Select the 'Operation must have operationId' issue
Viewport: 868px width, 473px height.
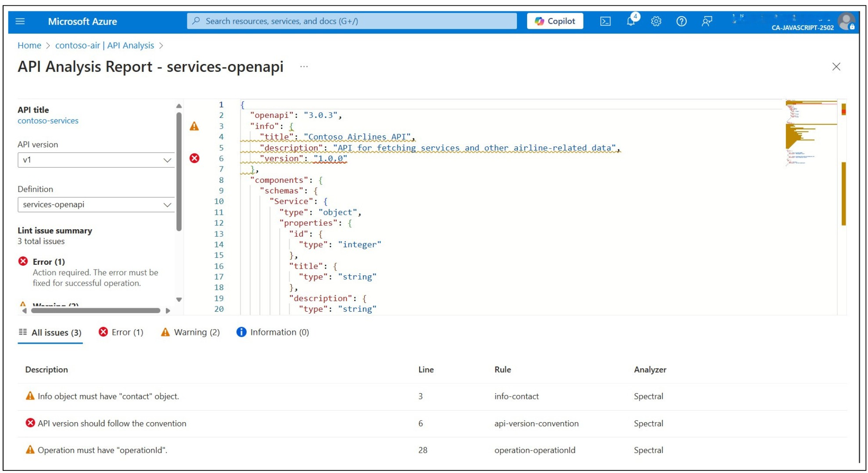(432, 450)
